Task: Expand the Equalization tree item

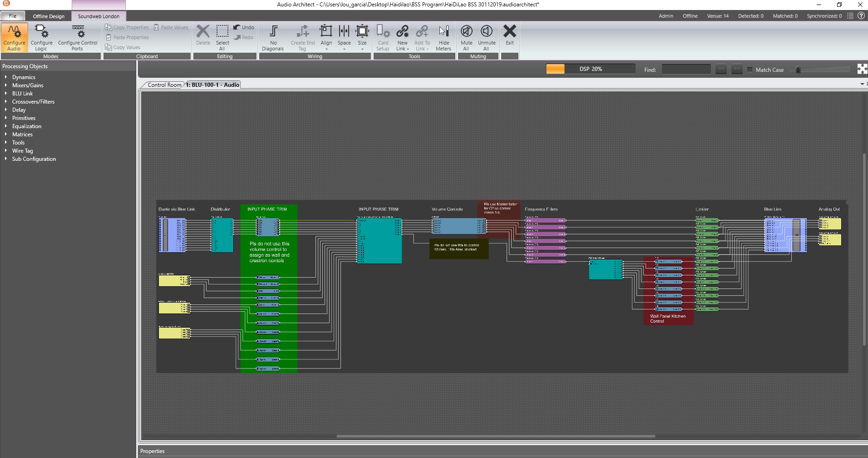Action: tap(6, 126)
